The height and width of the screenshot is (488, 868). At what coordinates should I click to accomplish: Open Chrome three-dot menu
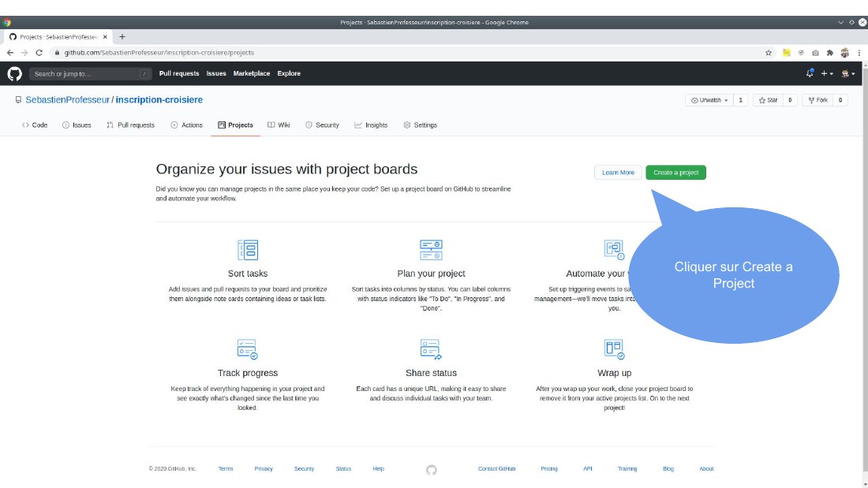click(x=859, y=53)
